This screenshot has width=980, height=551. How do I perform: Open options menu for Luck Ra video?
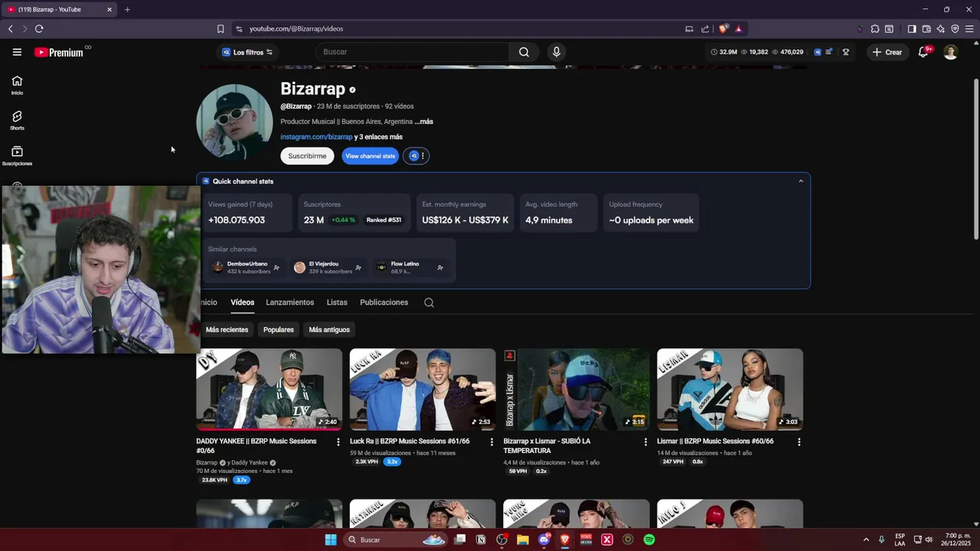tap(492, 442)
